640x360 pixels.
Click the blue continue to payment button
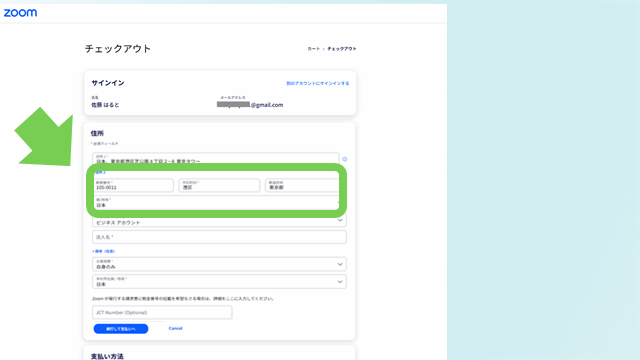(121, 329)
